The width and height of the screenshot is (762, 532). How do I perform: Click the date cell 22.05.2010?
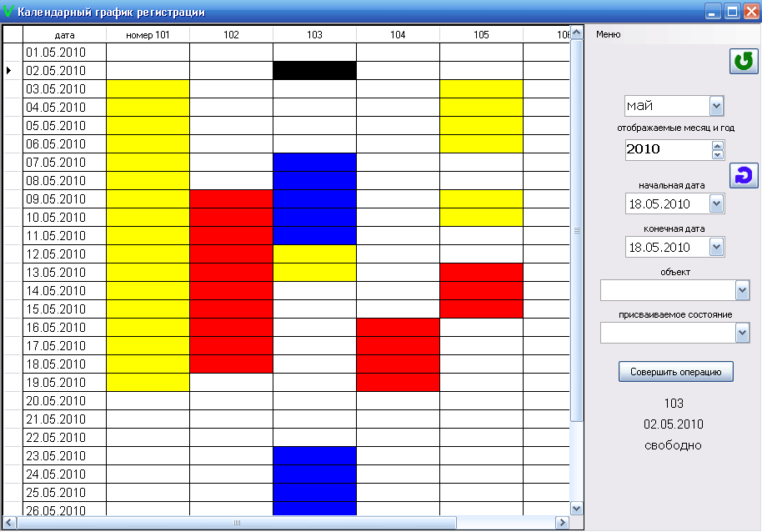pos(65,437)
